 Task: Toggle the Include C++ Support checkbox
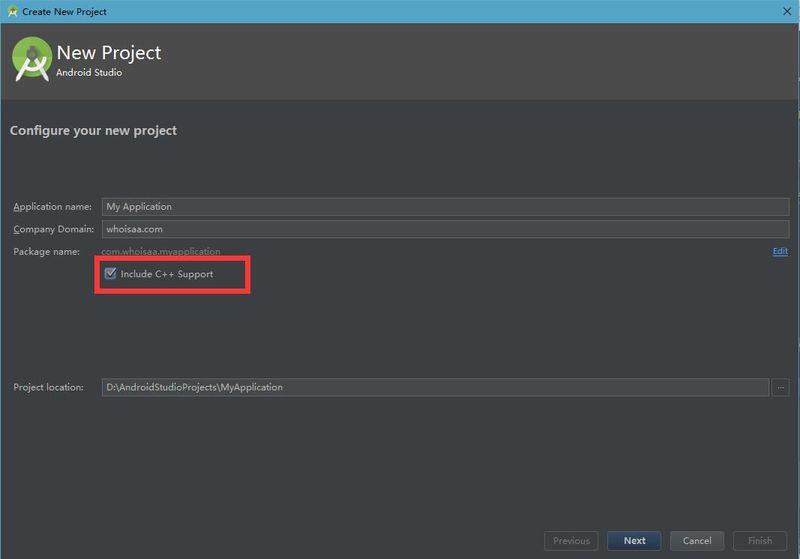tap(111, 273)
